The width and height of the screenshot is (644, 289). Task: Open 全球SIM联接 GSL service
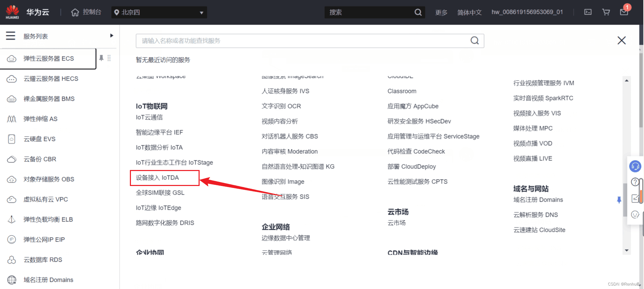click(x=160, y=193)
